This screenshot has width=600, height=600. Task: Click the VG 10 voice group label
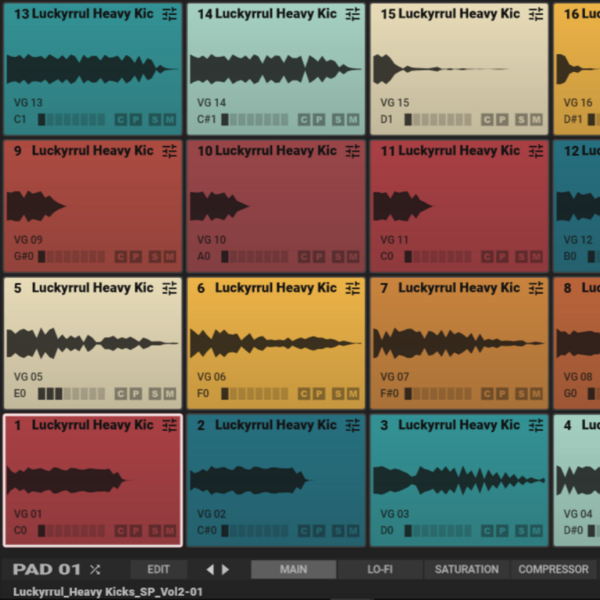(212, 240)
